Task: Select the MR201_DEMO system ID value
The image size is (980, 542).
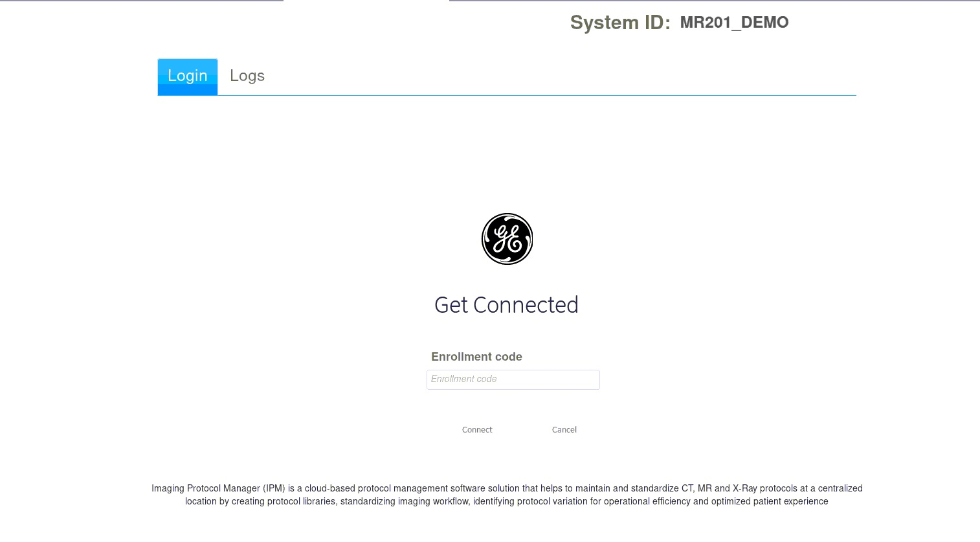Action: [x=734, y=23]
